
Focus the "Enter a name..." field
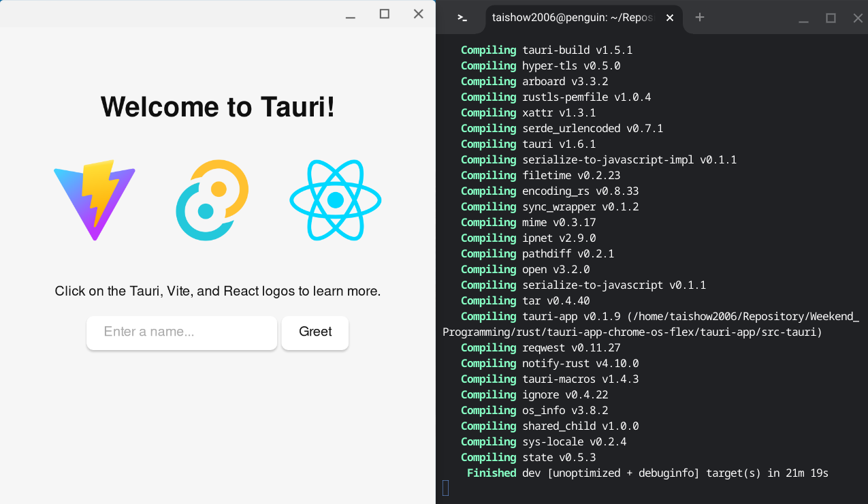click(182, 332)
